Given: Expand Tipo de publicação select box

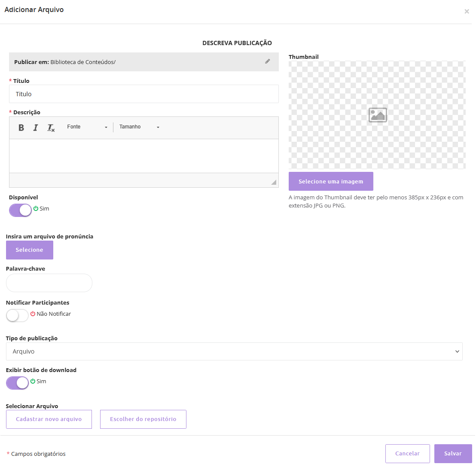Looking at the screenshot, I should 234,351.
